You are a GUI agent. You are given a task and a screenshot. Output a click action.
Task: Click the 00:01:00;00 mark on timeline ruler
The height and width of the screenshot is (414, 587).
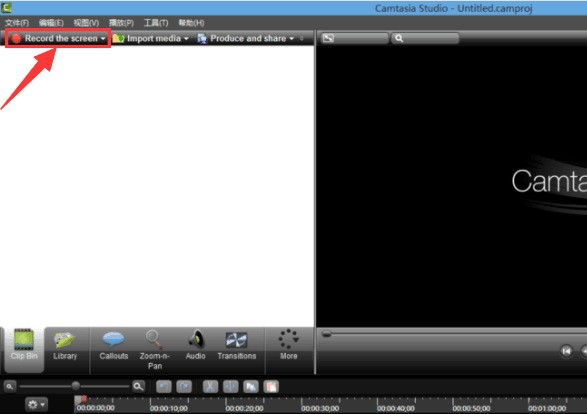pos(547,408)
